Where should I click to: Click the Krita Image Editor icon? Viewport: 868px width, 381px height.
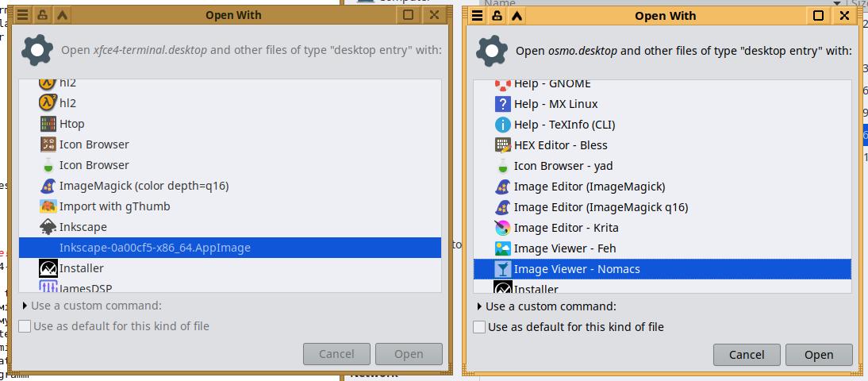pyautogui.click(x=502, y=228)
